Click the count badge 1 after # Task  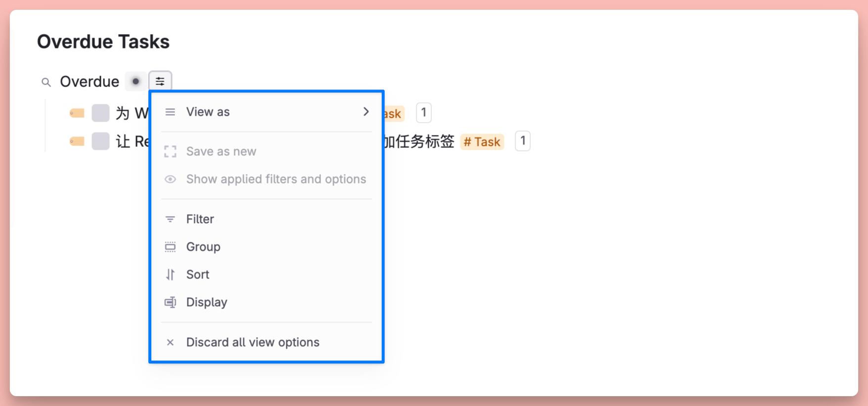[x=523, y=141]
